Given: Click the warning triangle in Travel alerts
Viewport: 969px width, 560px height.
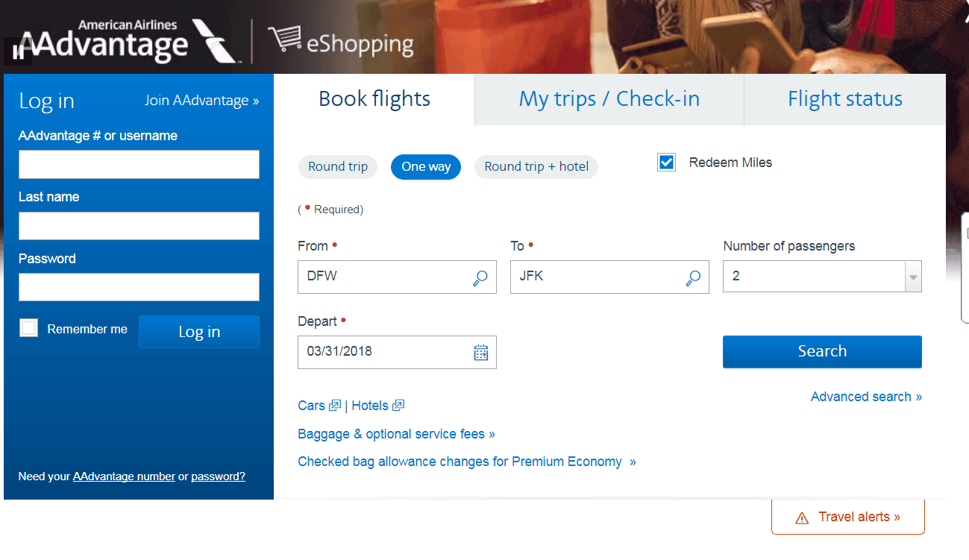Looking at the screenshot, I should [x=800, y=515].
